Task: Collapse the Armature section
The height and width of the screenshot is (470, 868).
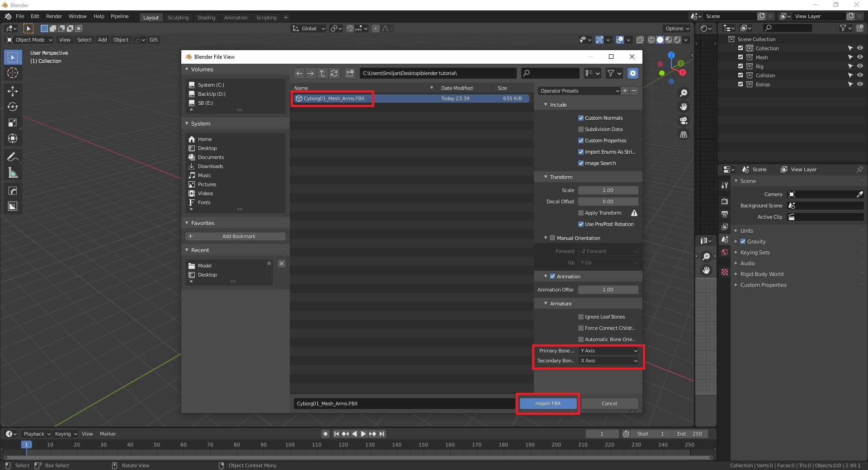Action: (x=546, y=304)
